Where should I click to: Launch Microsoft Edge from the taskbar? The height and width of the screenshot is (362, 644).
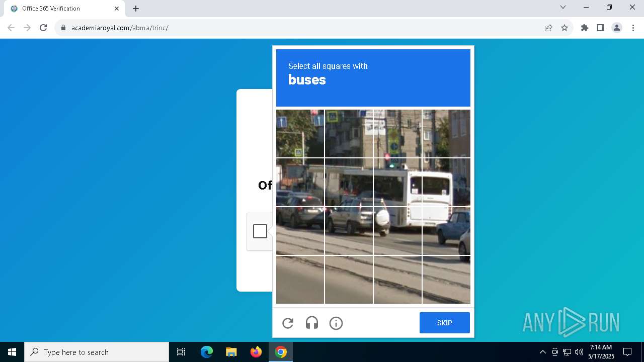click(207, 352)
